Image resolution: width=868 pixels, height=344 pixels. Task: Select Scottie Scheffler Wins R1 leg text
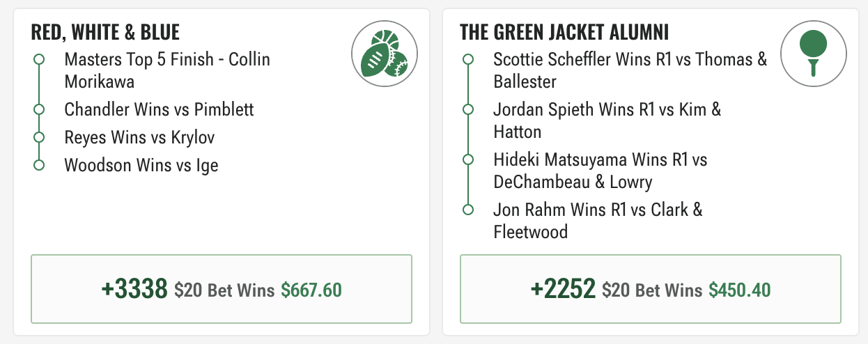pos(630,70)
